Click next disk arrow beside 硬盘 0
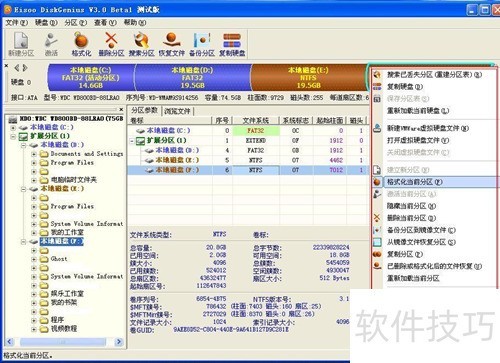This screenshot has width=500, height=363. 25,68
